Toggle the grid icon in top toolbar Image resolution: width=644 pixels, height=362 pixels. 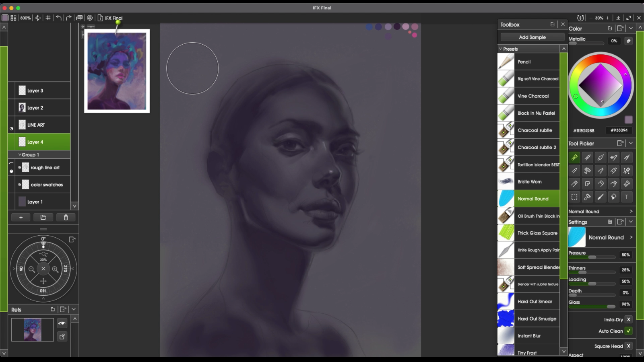pos(48,18)
